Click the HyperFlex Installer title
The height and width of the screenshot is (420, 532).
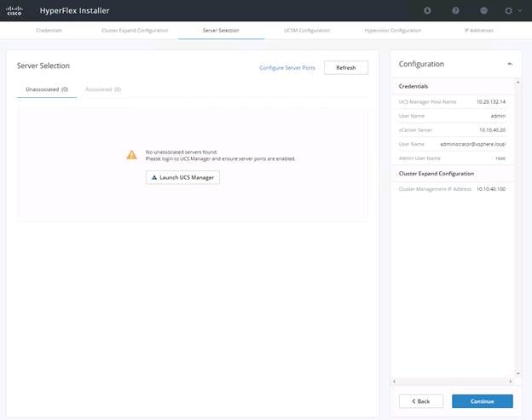tap(75, 10)
